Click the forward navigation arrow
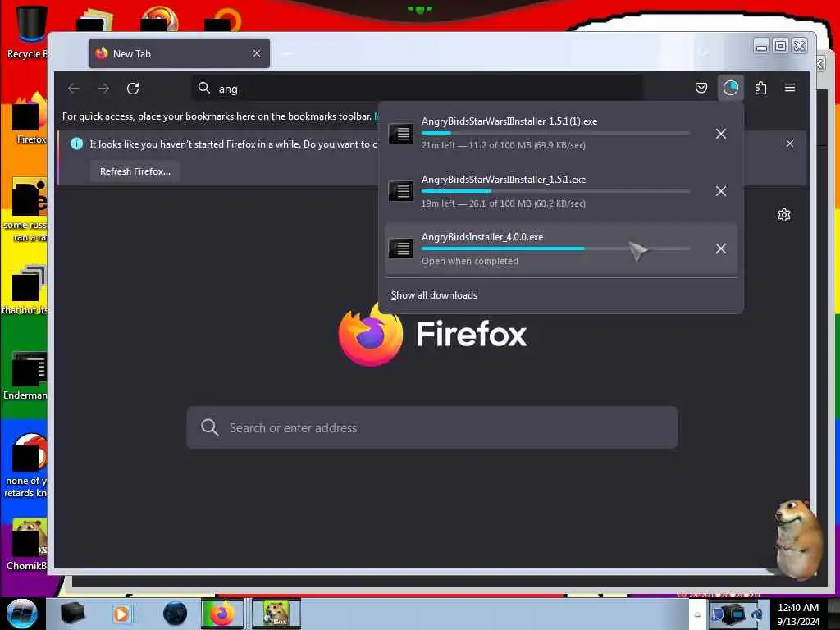Image resolution: width=840 pixels, height=630 pixels. [103, 89]
